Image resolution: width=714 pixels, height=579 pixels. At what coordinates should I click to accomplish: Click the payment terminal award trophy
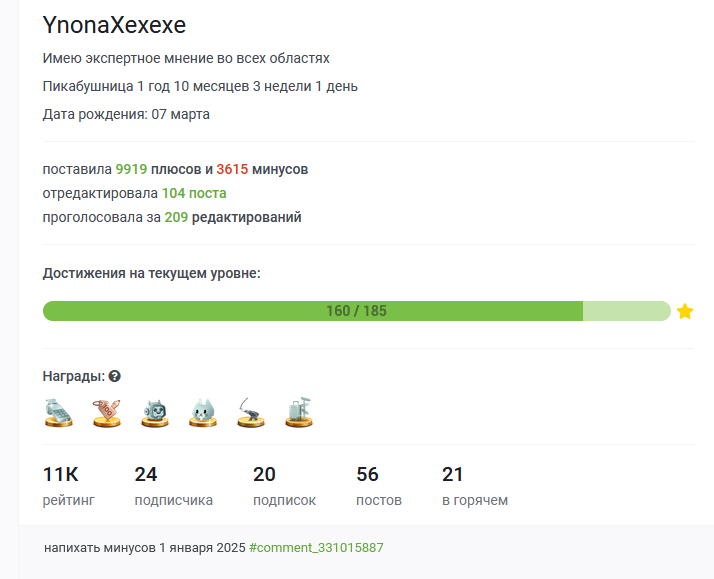coord(58,412)
